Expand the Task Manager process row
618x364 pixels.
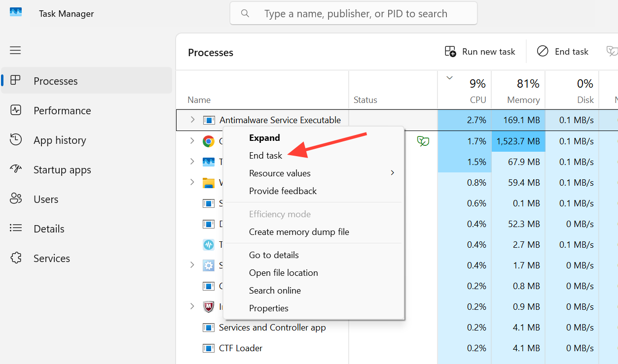(x=192, y=162)
